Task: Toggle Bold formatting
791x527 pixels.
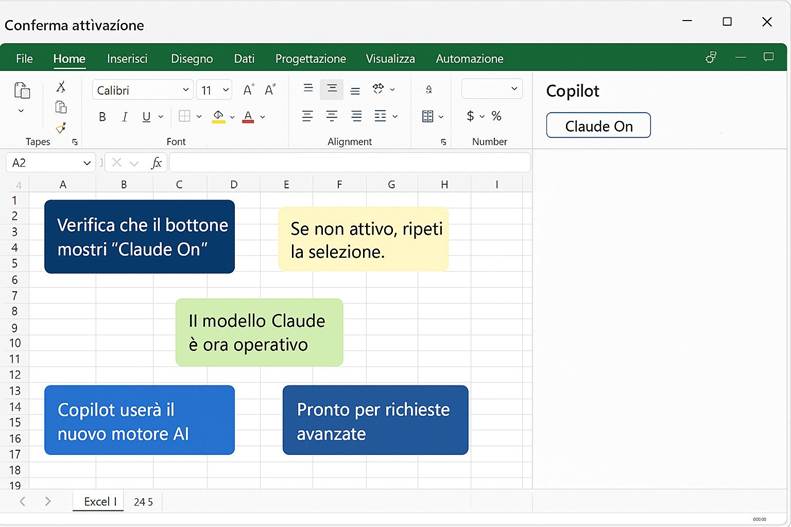Action: pos(102,117)
